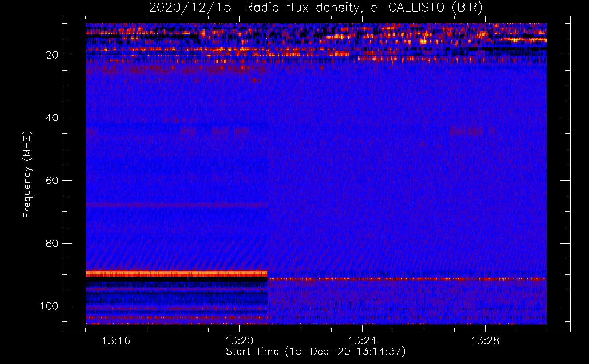Click the 13:24 time tick label
The height and width of the screenshot is (364, 589).
coord(362,341)
